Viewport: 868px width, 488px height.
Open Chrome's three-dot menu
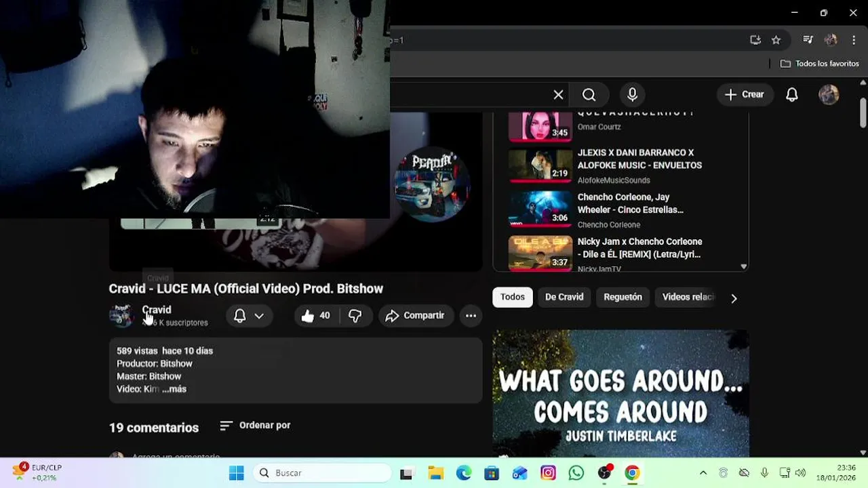pyautogui.click(x=854, y=40)
